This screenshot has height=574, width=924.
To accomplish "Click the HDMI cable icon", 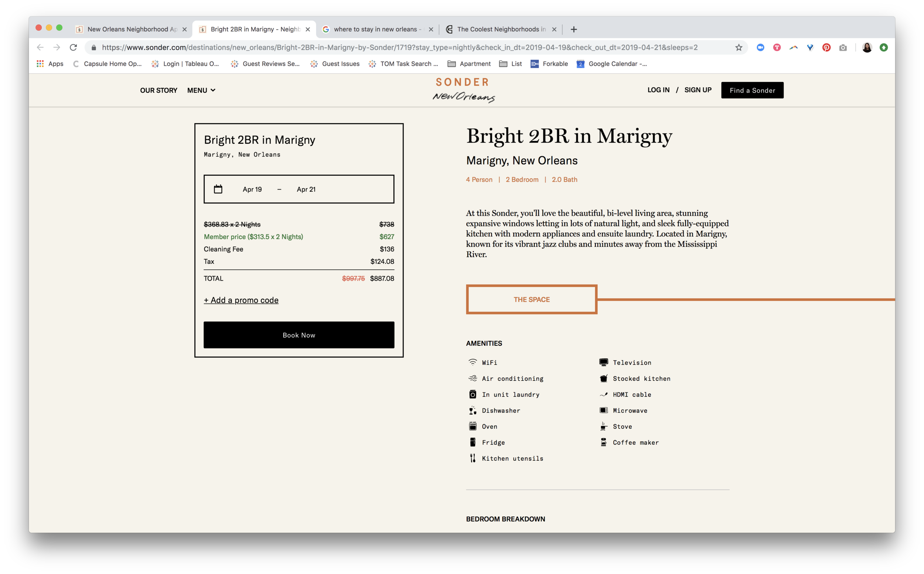I will tap(604, 394).
